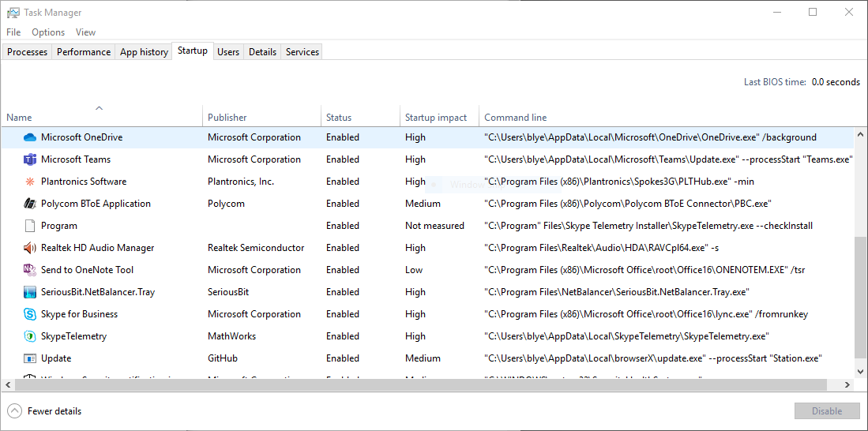The height and width of the screenshot is (431, 868).
Task: Click the SeriousBit.NetBalancer.Tray icon
Action: (30, 292)
